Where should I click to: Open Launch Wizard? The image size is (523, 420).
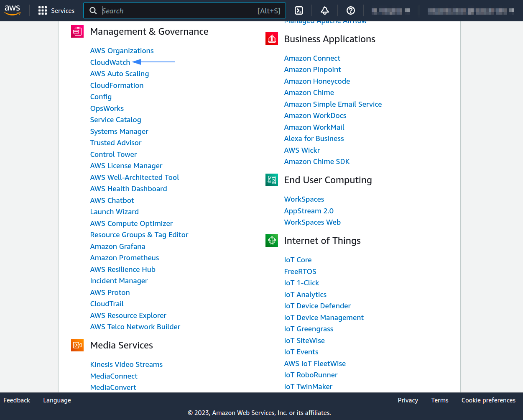tap(115, 212)
